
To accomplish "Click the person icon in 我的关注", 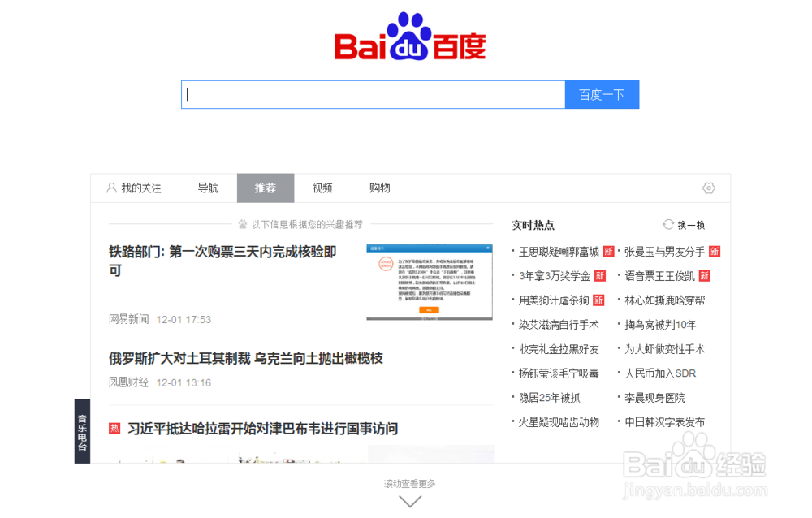I will [111, 188].
